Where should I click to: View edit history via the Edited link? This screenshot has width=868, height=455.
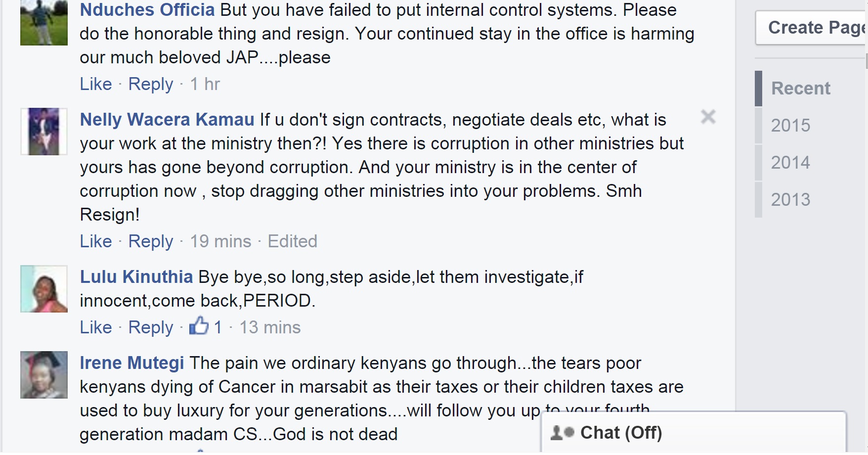coord(292,241)
